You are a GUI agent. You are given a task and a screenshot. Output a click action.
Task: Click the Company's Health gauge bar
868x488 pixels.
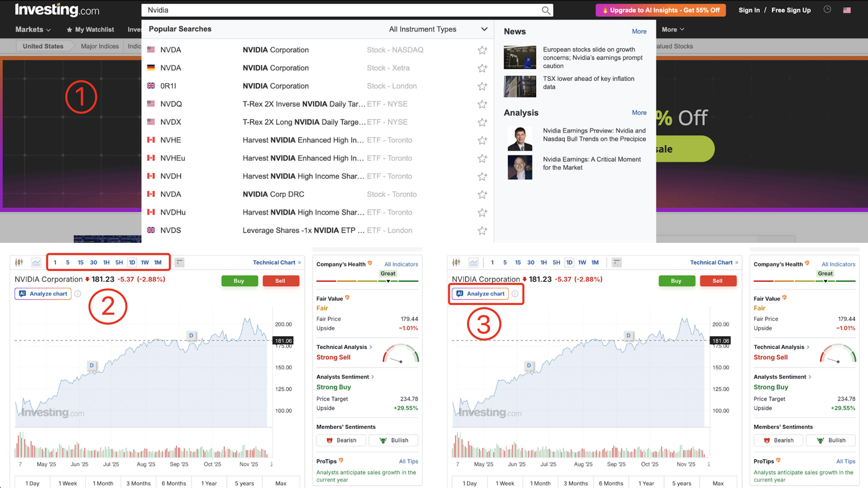pyautogui.click(x=367, y=282)
